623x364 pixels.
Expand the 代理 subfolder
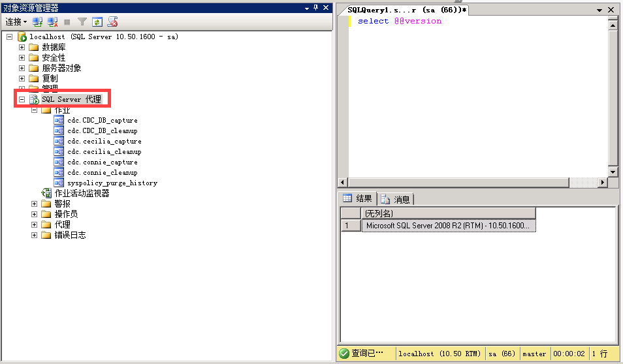click(x=34, y=224)
